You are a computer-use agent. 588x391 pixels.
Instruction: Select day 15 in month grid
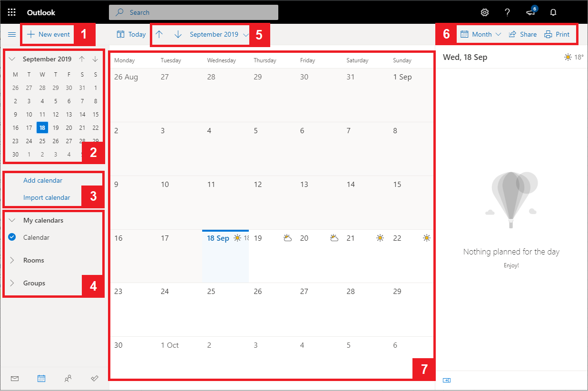(x=411, y=203)
